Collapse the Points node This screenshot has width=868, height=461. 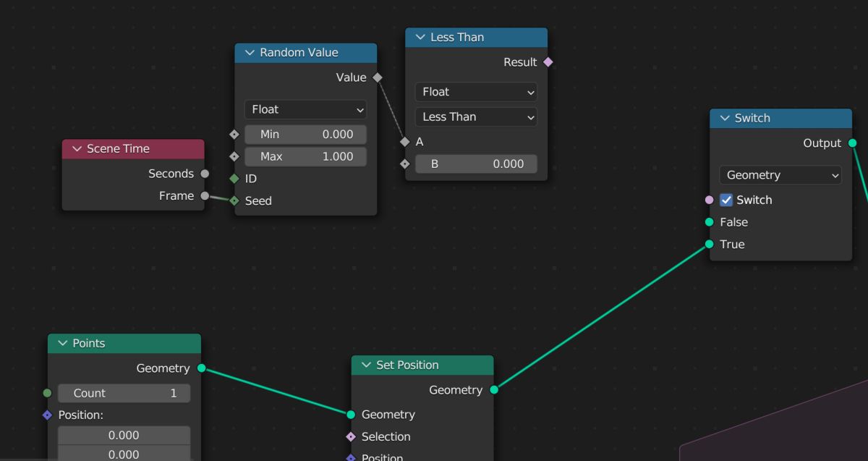[63, 344]
